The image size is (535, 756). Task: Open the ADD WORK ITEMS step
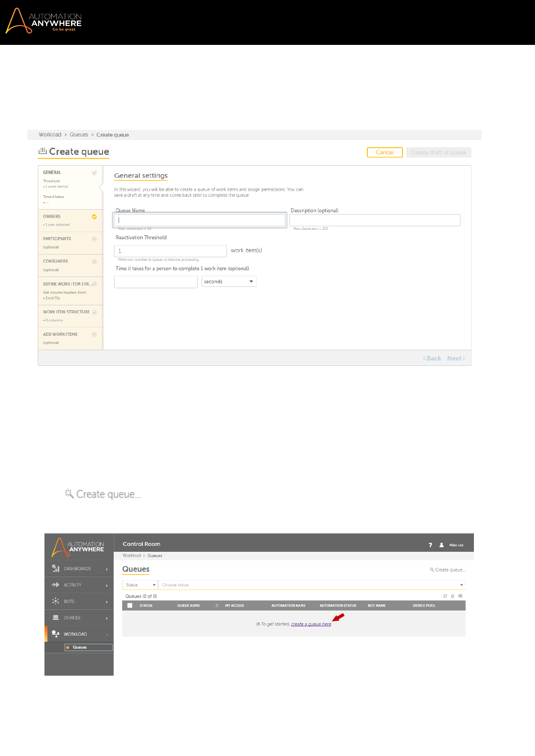click(x=71, y=338)
